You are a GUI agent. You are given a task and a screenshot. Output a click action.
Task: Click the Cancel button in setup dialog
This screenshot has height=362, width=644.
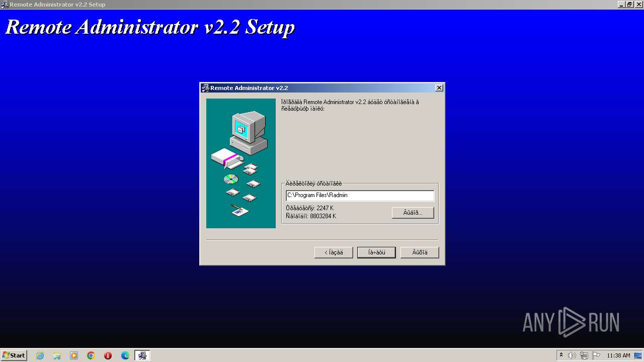420,252
